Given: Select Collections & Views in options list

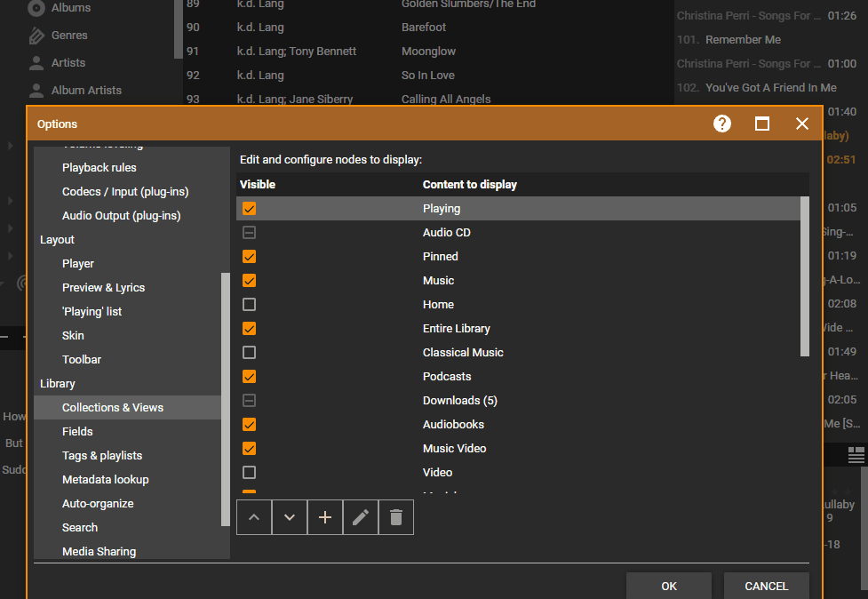Looking at the screenshot, I should (x=113, y=408).
